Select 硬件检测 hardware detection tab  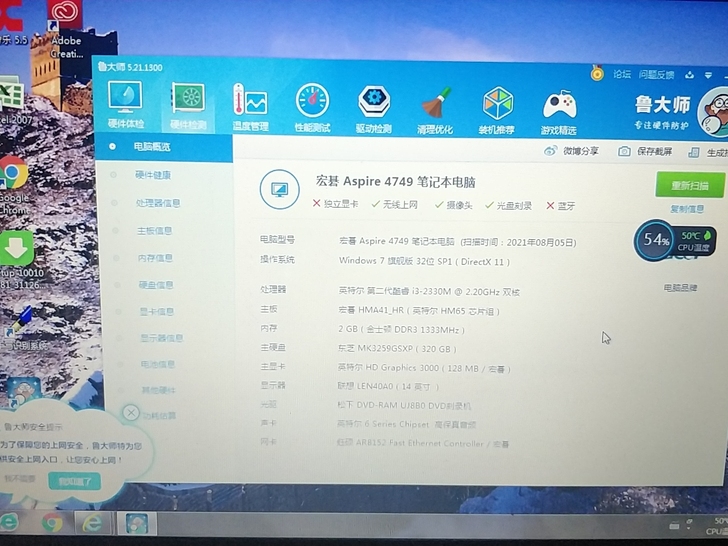click(188, 106)
